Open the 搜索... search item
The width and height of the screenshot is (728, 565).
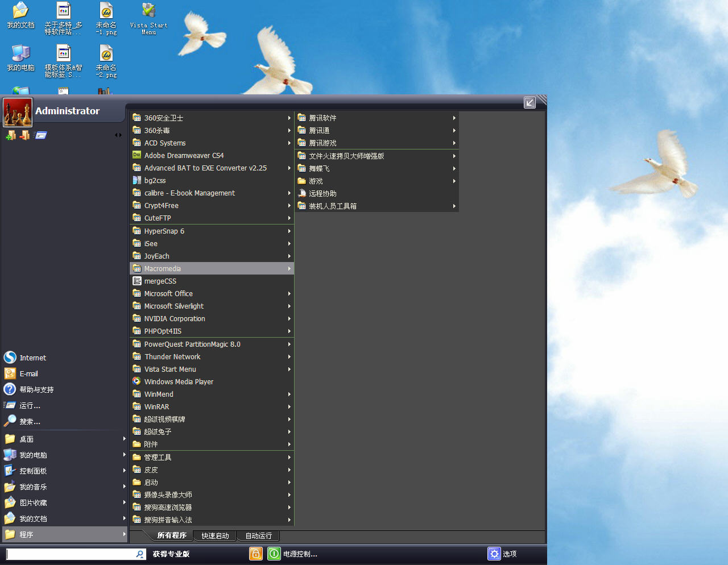pyautogui.click(x=64, y=421)
